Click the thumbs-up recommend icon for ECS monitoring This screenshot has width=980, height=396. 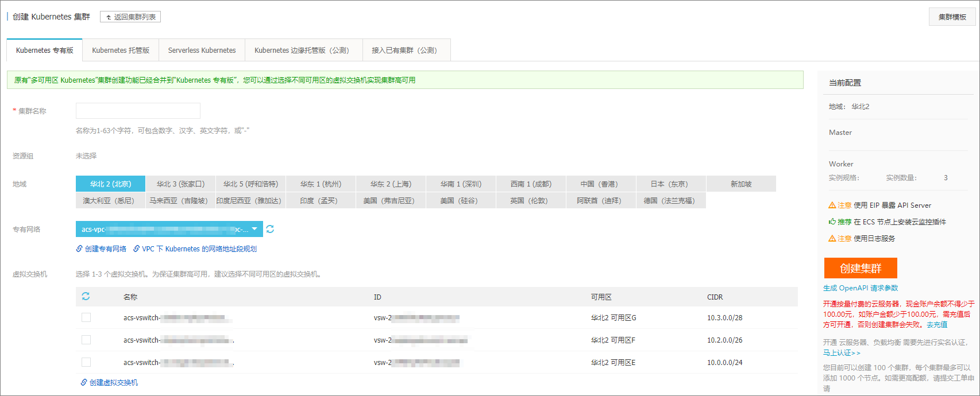click(x=832, y=222)
